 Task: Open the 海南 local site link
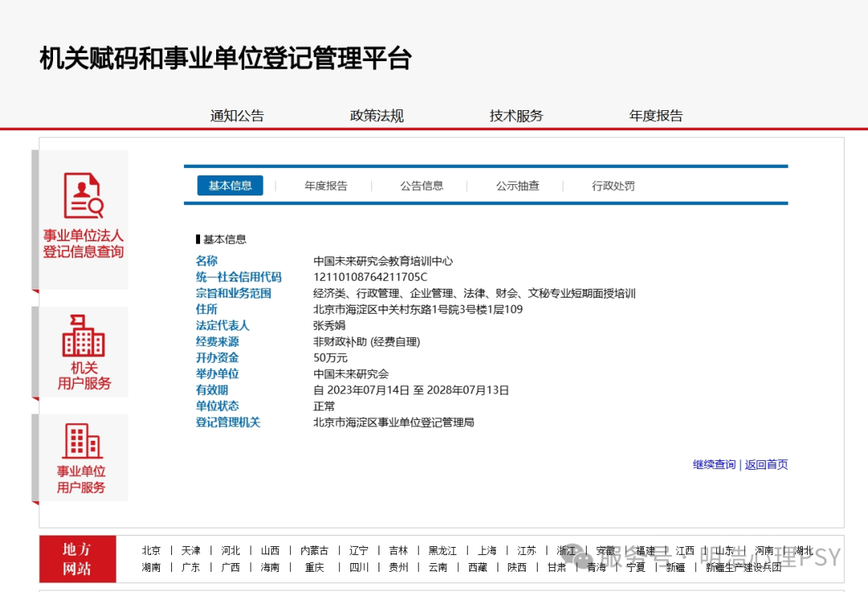(270, 567)
